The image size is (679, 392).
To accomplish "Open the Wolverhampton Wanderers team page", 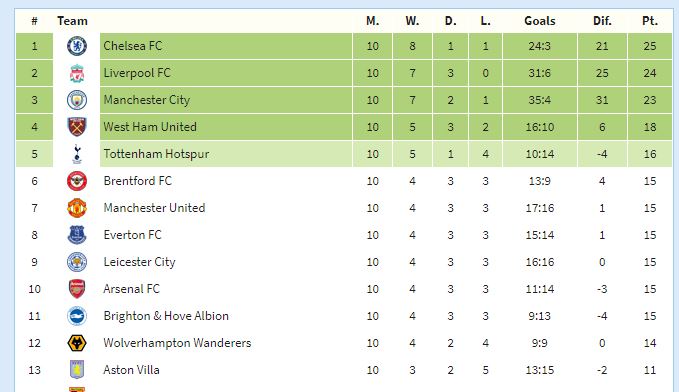I will coord(177,343).
